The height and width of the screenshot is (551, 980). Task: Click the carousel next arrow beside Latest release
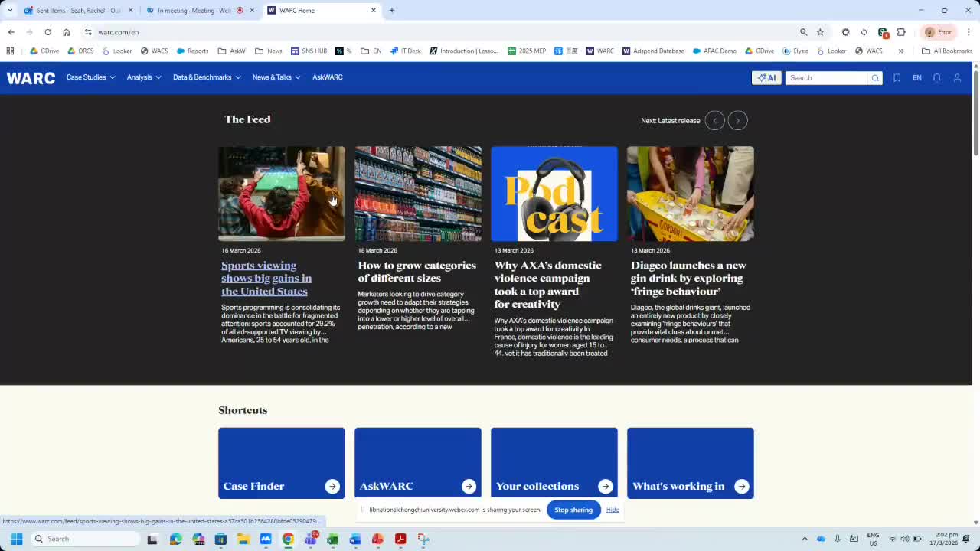(737, 120)
